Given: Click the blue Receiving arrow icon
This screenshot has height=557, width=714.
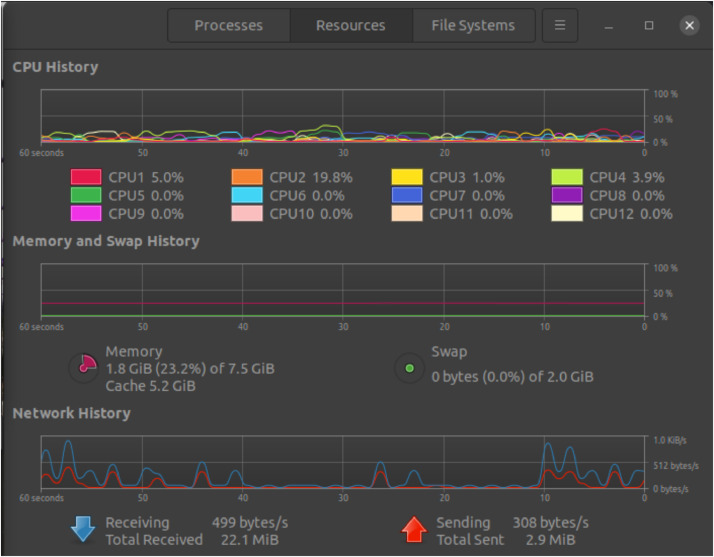Looking at the screenshot, I should click(83, 529).
